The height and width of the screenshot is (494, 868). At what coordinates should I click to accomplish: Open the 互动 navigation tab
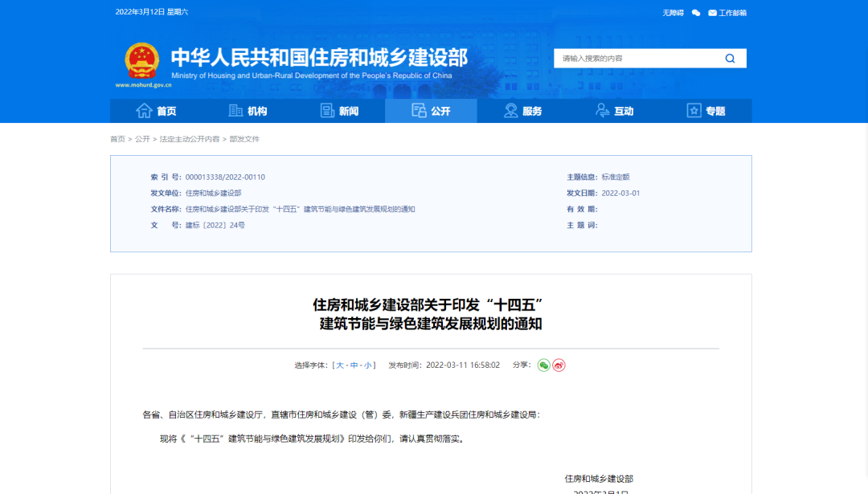[614, 111]
